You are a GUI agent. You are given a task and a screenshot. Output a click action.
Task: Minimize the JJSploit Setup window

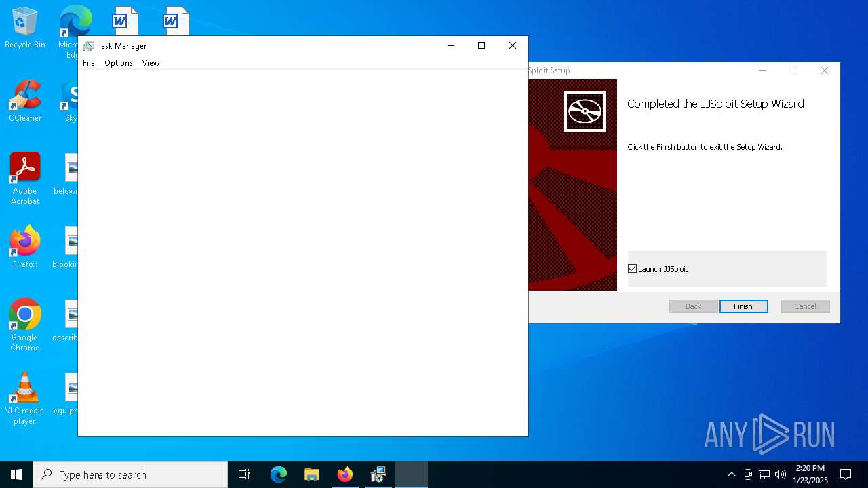coord(763,70)
